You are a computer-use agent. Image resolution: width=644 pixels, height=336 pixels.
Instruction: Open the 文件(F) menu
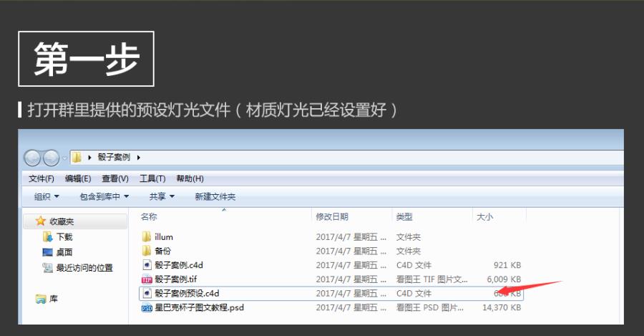tap(42, 178)
